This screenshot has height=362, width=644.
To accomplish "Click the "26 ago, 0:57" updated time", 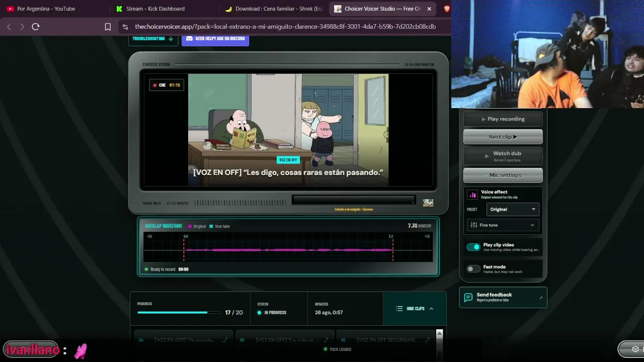I will [329, 313].
